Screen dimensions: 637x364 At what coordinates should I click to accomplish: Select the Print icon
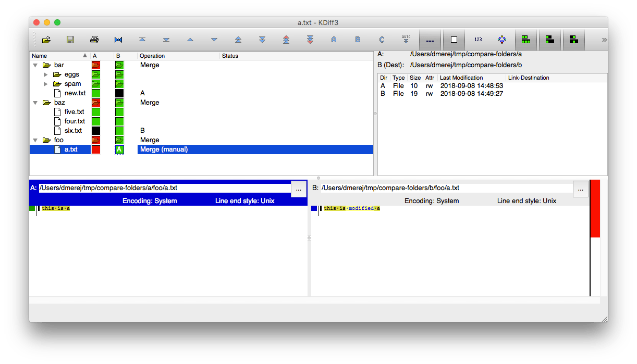click(94, 40)
